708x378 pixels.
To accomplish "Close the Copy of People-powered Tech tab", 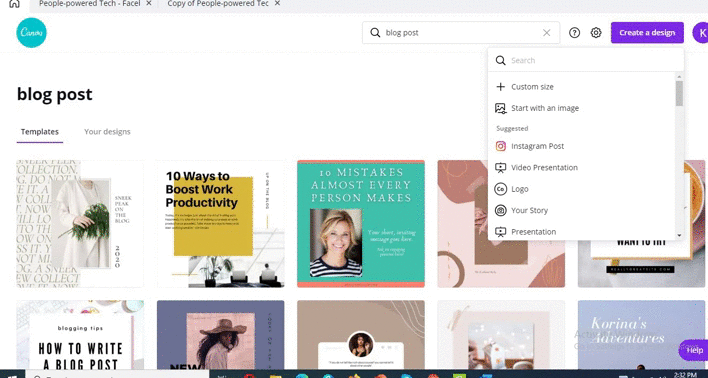I will coord(277,3).
